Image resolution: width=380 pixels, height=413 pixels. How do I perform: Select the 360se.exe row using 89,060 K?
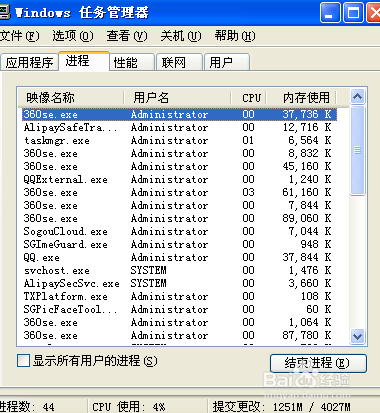point(179,218)
